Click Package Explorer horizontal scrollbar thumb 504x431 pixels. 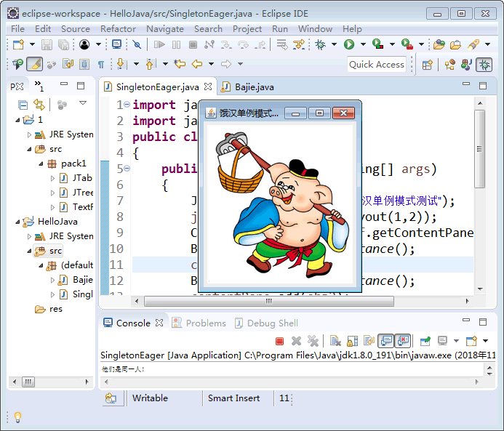click(28, 382)
